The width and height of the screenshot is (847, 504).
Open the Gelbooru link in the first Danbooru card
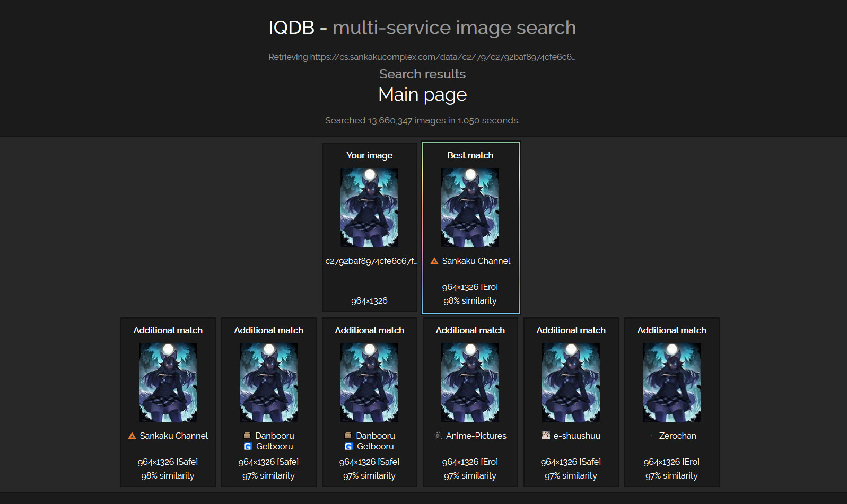click(275, 446)
